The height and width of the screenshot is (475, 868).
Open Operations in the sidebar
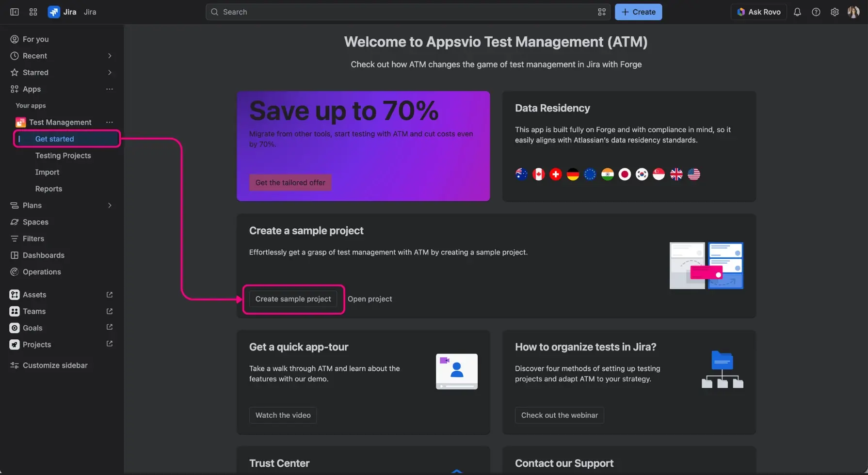(x=42, y=272)
